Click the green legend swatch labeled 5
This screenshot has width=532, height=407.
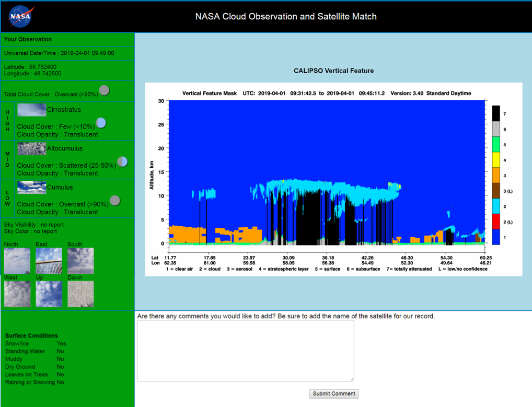pos(496,145)
